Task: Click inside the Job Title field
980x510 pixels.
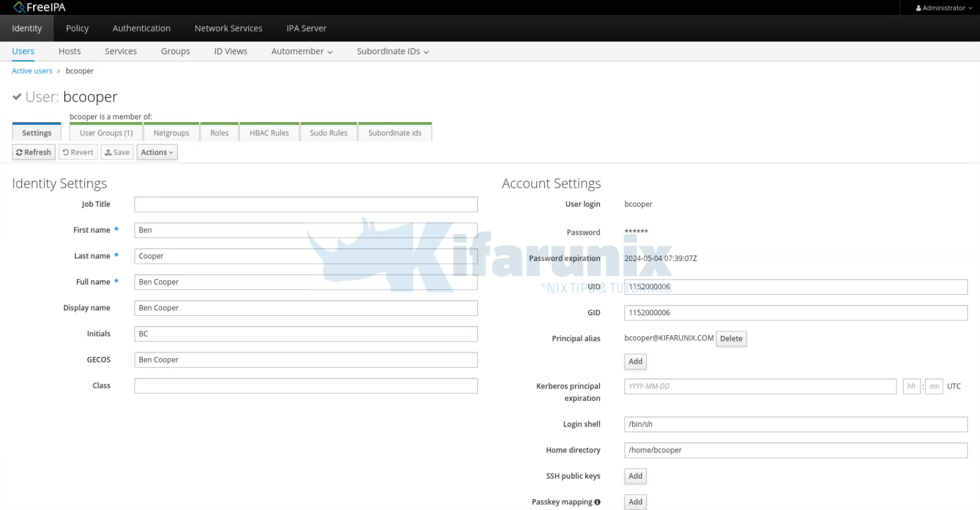Action: click(x=306, y=204)
